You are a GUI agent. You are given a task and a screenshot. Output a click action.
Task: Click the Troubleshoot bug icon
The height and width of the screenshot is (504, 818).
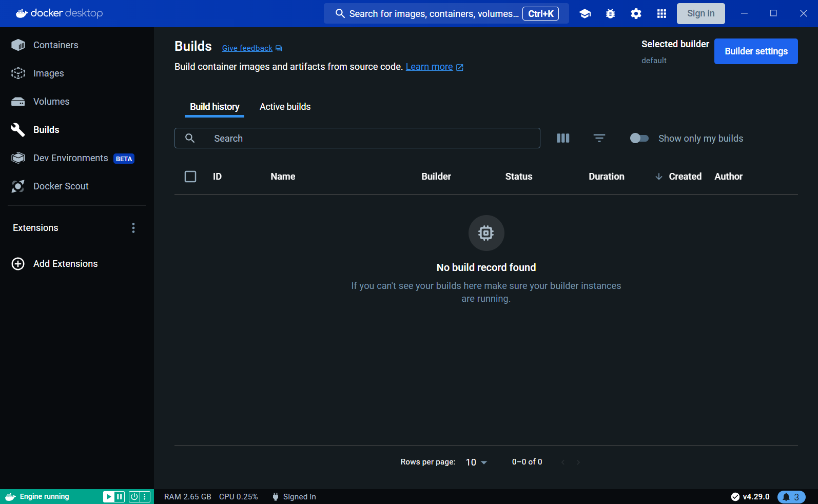(610, 14)
